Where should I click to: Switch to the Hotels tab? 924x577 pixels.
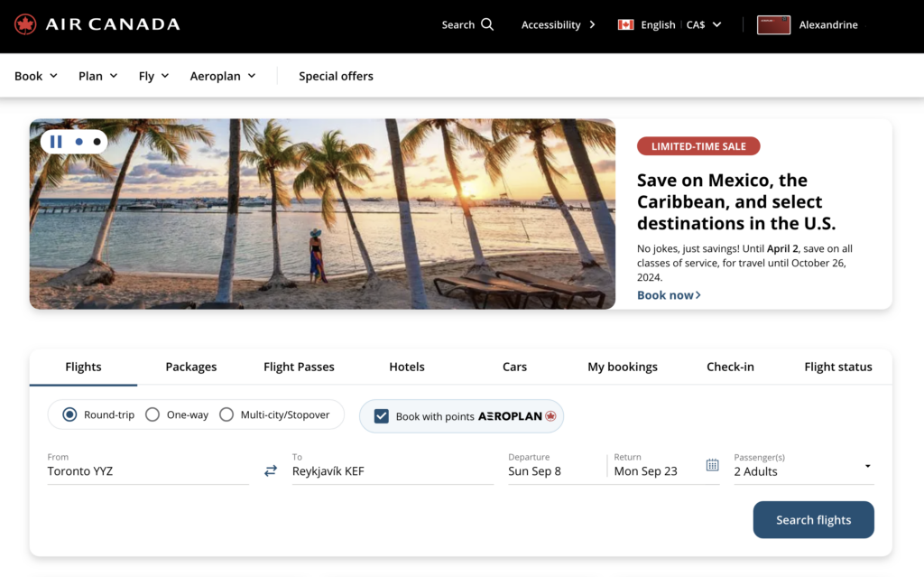(406, 367)
